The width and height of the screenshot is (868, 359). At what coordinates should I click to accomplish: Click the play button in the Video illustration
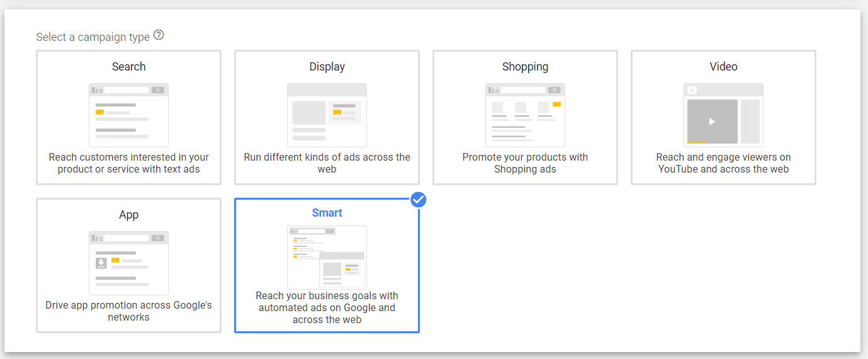point(712,122)
